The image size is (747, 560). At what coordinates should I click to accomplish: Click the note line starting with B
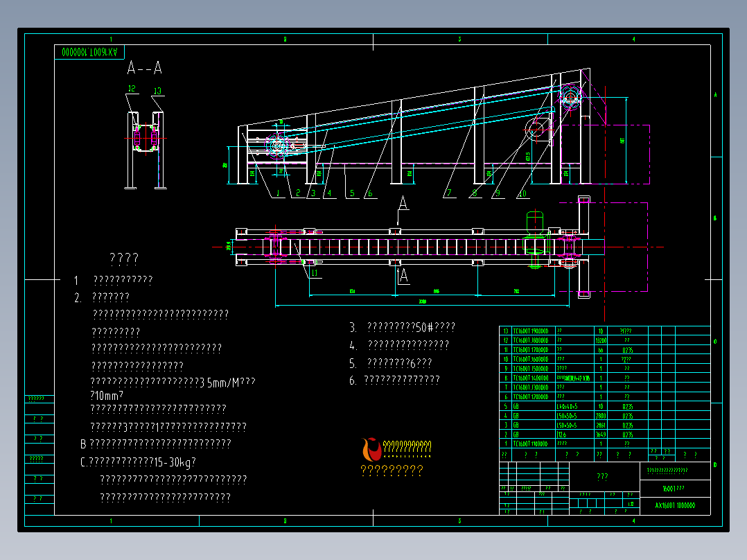pos(156,444)
